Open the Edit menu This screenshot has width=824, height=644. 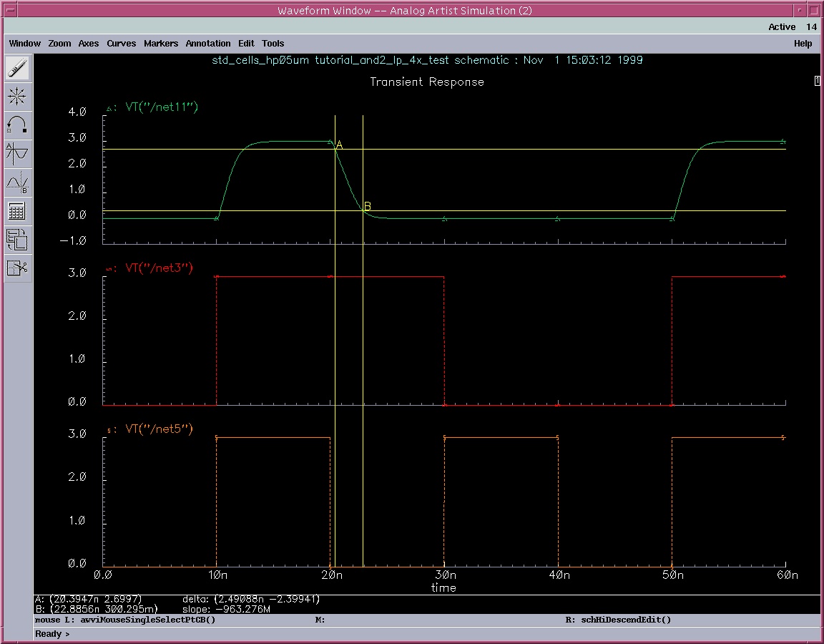pos(246,44)
